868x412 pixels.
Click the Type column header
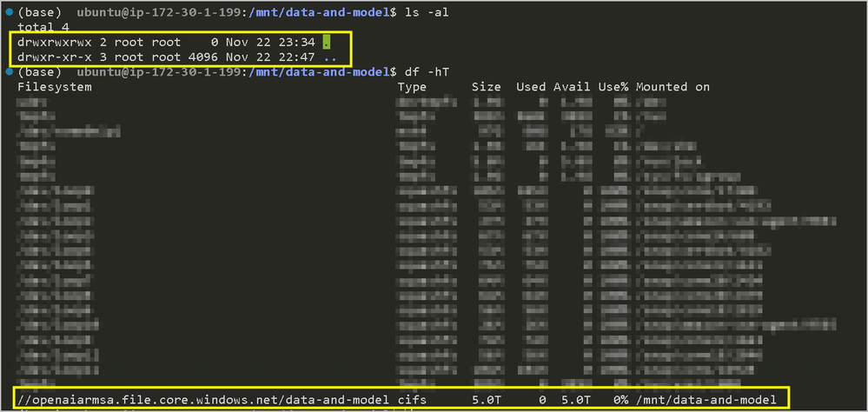413,87
